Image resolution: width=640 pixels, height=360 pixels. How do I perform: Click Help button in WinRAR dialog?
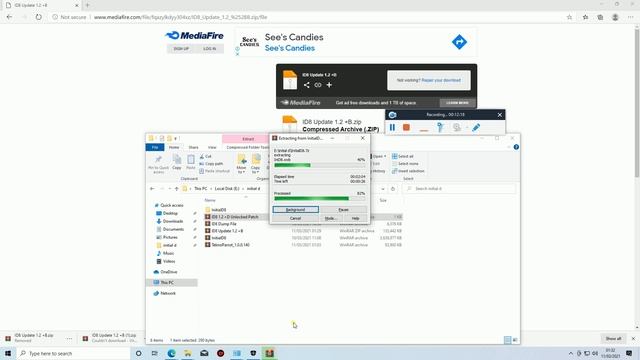coord(356,218)
